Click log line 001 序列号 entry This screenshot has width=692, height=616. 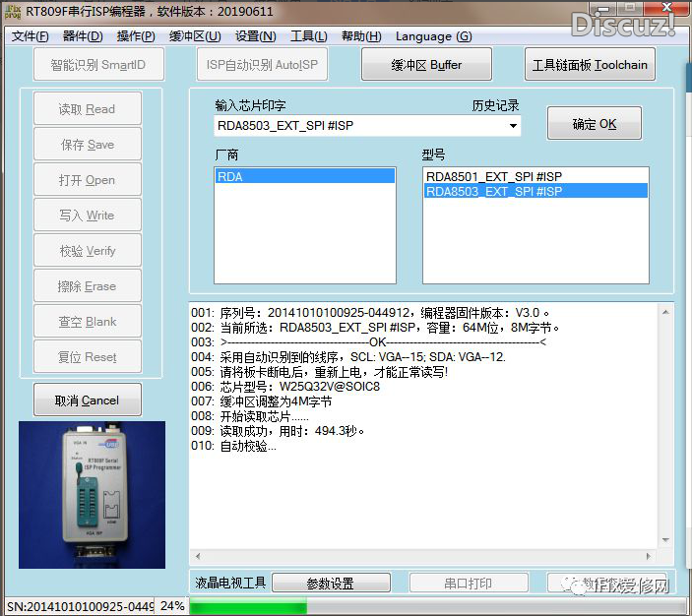coord(370,313)
